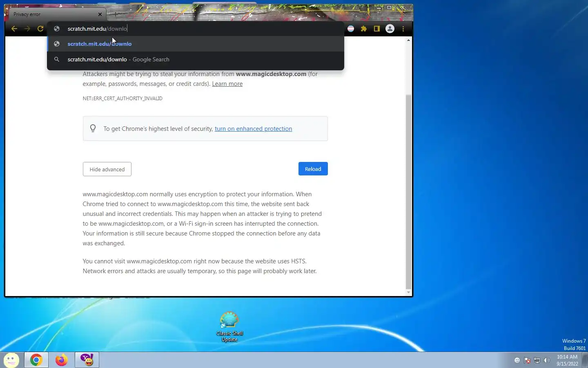Close the Privacy error tab
Screen dimensions: 588x368
(x=100, y=14)
